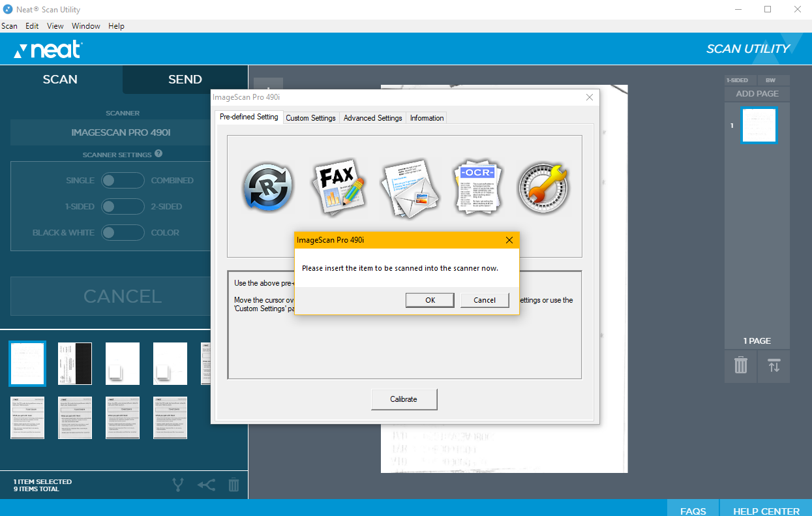Click OK in the insert item prompt
Image resolution: width=812 pixels, height=516 pixels.
click(430, 300)
